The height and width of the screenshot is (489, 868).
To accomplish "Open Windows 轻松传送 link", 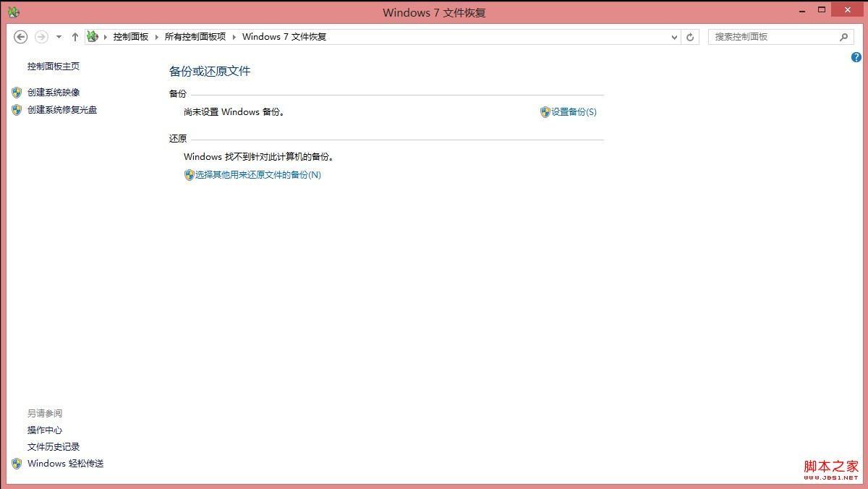I will pyautogui.click(x=66, y=464).
